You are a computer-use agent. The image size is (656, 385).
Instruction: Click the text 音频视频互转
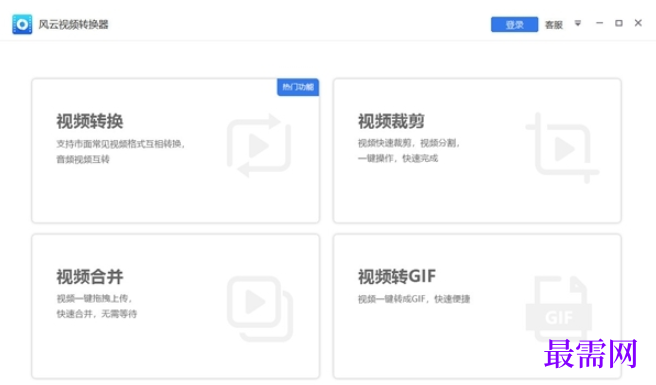tap(83, 159)
